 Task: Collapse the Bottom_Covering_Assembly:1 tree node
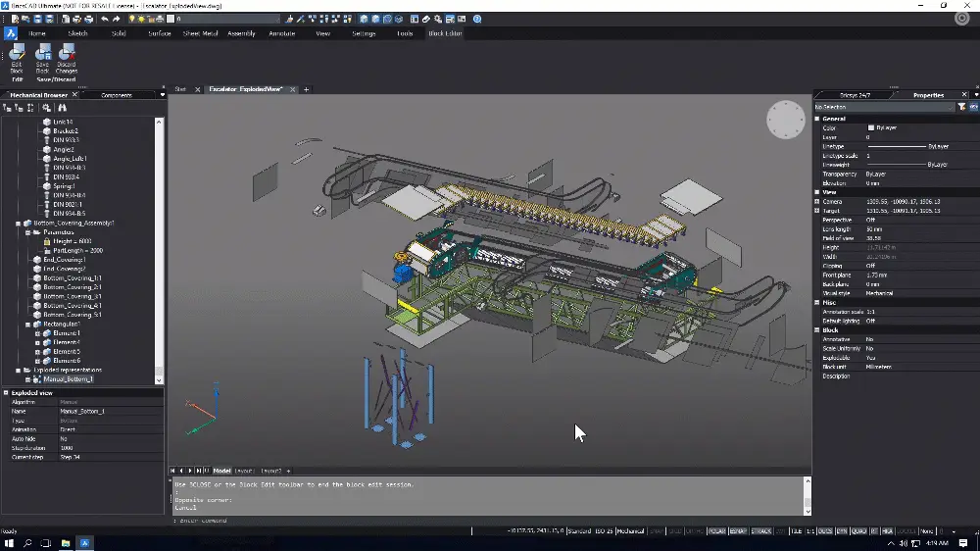[19, 223]
